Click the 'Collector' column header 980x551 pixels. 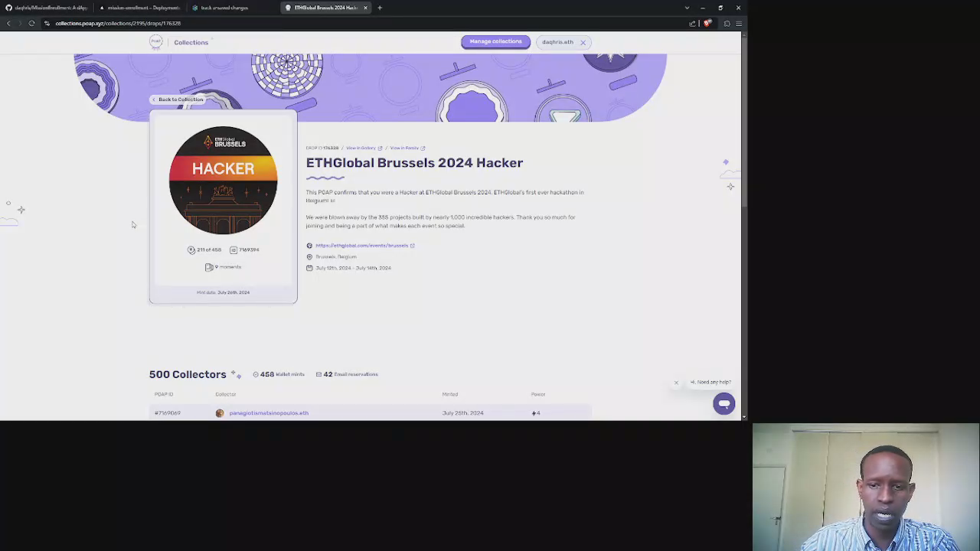click(x=225, y=394)
